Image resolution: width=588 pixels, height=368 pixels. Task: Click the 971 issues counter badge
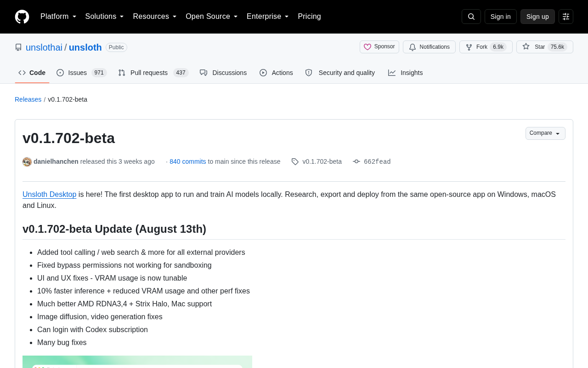[99, 73]
